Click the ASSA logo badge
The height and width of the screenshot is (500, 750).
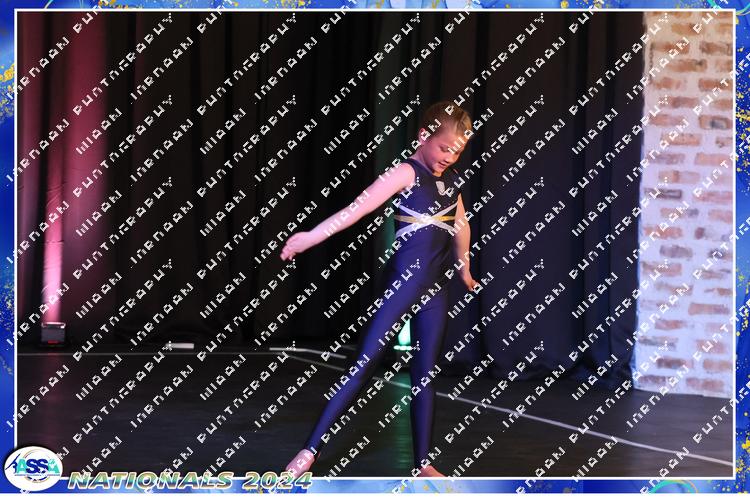(33, 468)
